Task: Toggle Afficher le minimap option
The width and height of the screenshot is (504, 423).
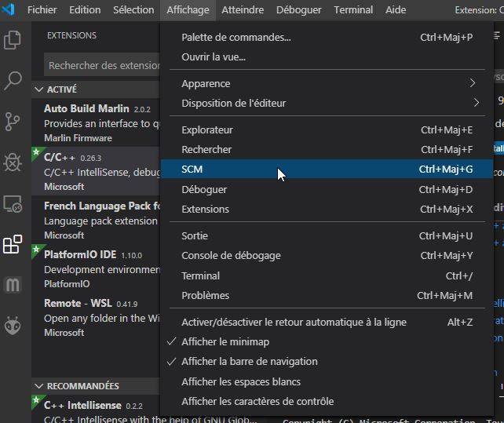Action: [x=225, y=341]
